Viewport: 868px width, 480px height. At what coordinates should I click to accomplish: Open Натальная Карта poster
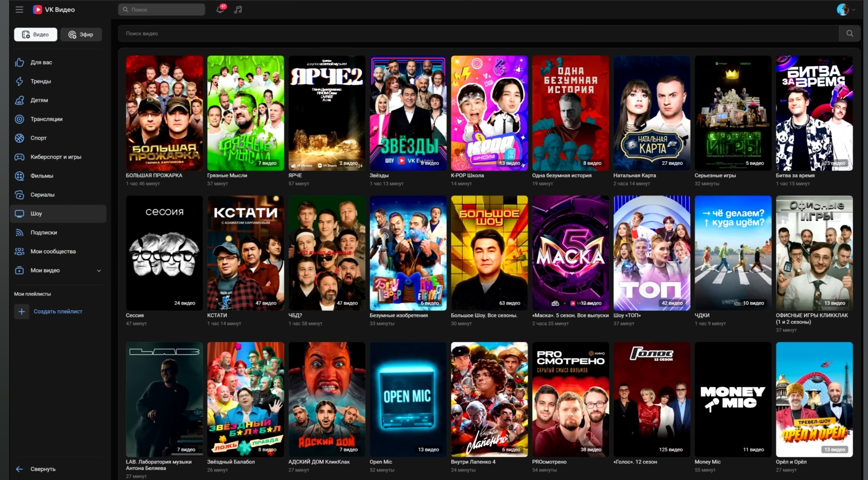tap(652, 113)
